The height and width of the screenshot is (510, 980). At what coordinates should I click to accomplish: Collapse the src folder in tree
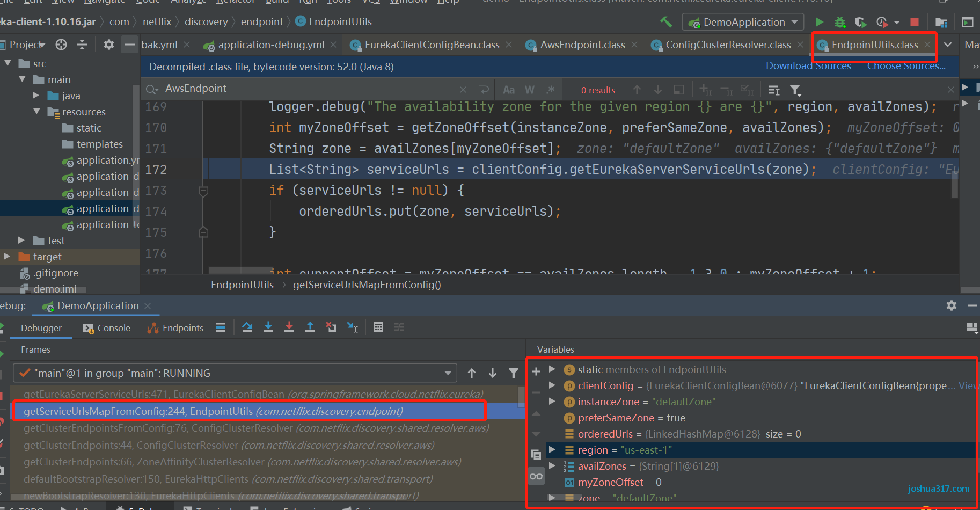pyautogui.click(x=8, y=63)
